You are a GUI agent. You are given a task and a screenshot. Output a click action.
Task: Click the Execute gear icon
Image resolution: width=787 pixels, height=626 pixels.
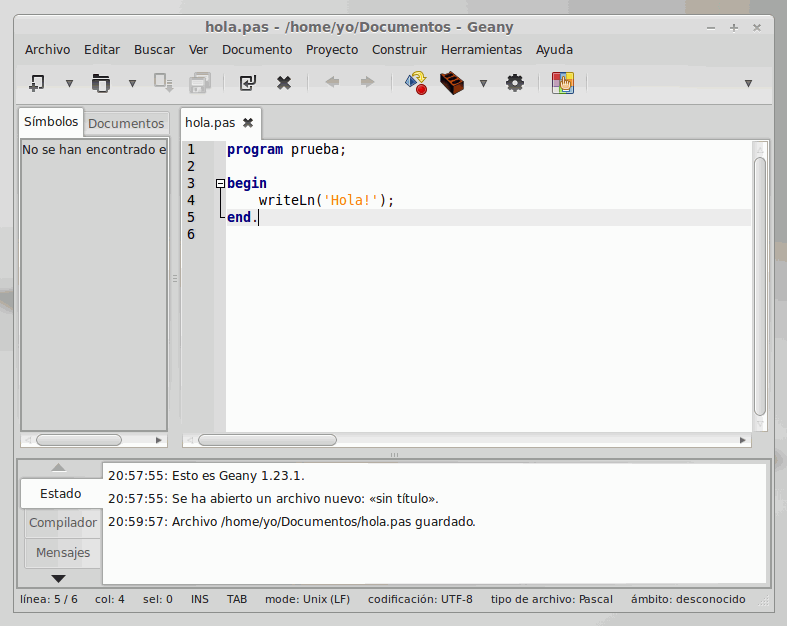pyautogui.click(x=515, y=83)
